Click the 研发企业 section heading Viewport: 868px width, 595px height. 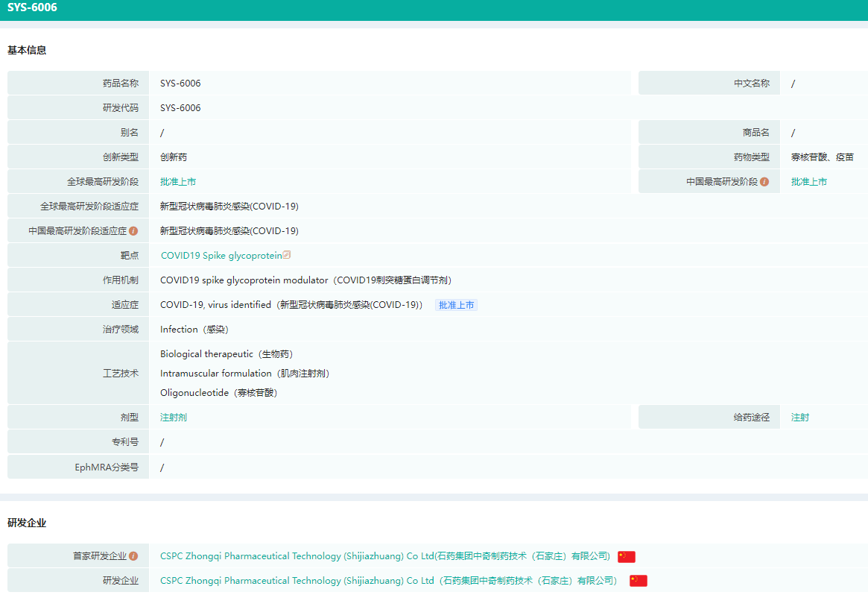pyautogui.click(x=27, y=523)
